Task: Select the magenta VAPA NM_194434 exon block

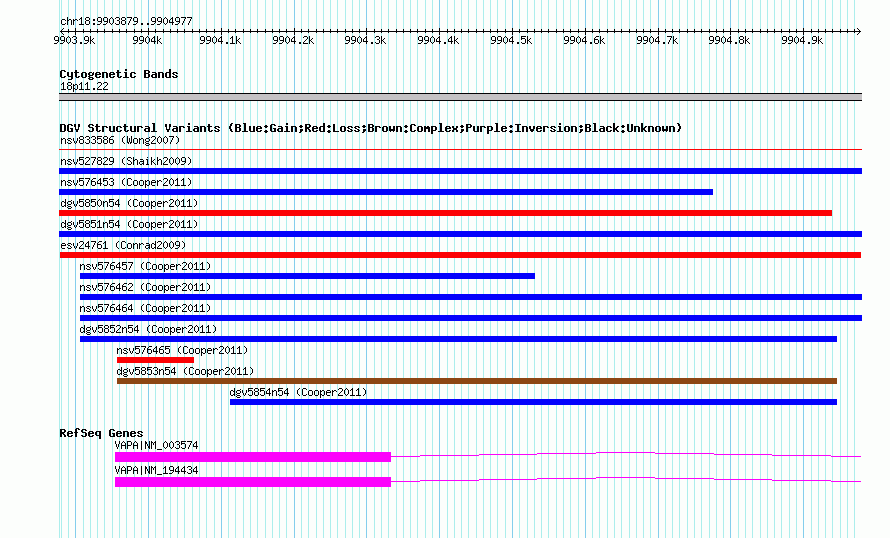Action: pos(253,482)
